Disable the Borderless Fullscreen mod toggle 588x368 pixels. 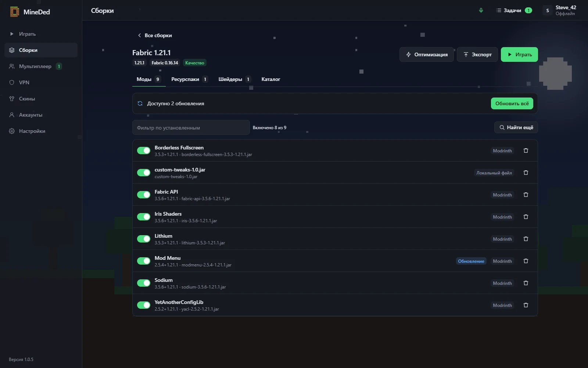coord(144,151)
